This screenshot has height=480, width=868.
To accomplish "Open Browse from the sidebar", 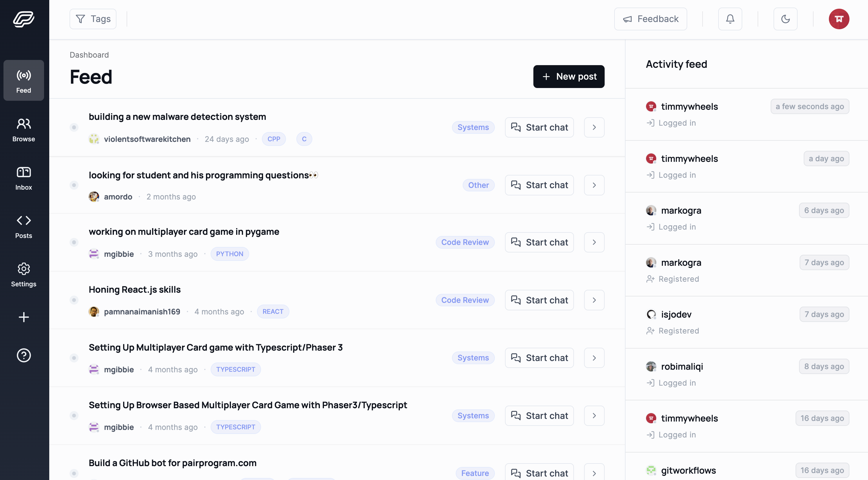I will tap(23, 129).
